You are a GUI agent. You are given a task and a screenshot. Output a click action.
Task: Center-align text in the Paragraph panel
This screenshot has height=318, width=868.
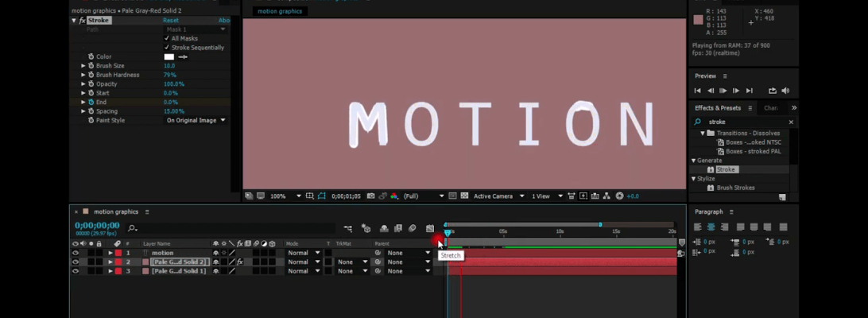(710, 227)
